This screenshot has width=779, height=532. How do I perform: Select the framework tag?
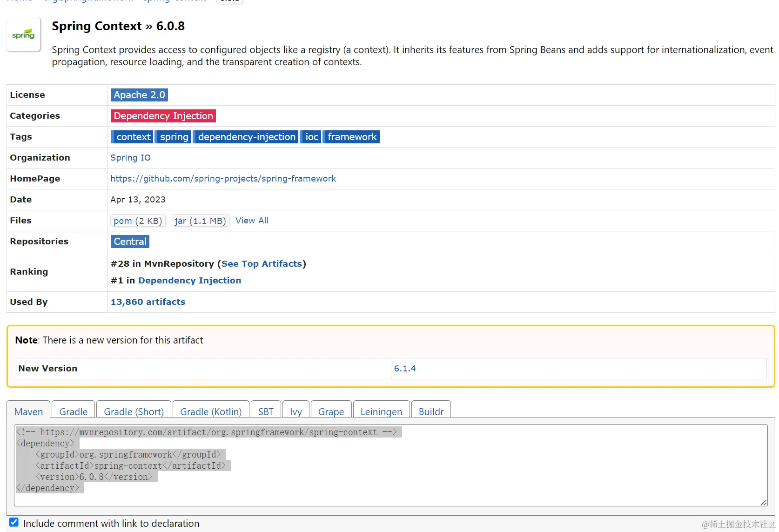352,137
